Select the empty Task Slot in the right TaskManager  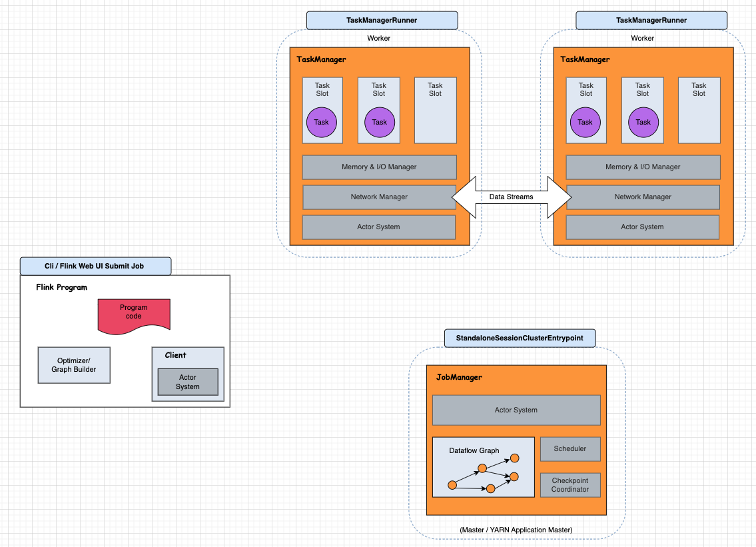tap(699, 111)
